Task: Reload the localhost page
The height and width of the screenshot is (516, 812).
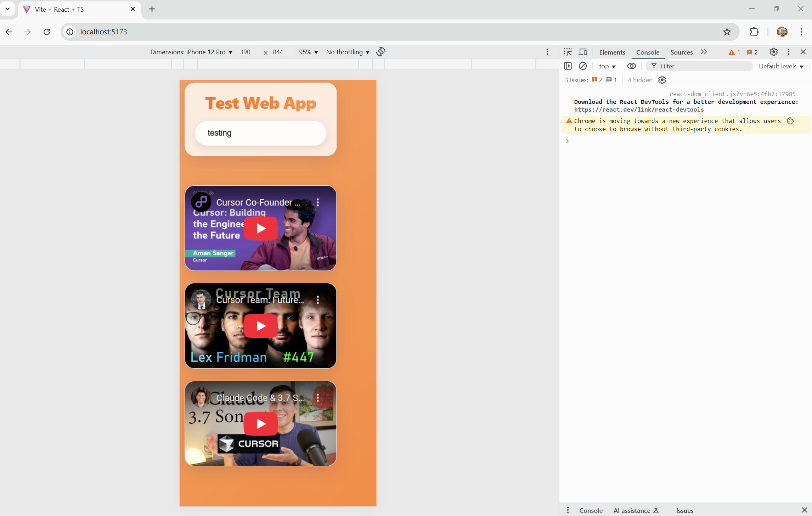Action: click(47, 32)
